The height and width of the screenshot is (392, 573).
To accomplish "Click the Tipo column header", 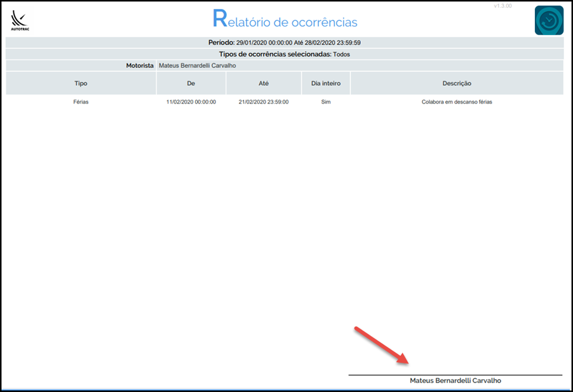I will 81,83.
